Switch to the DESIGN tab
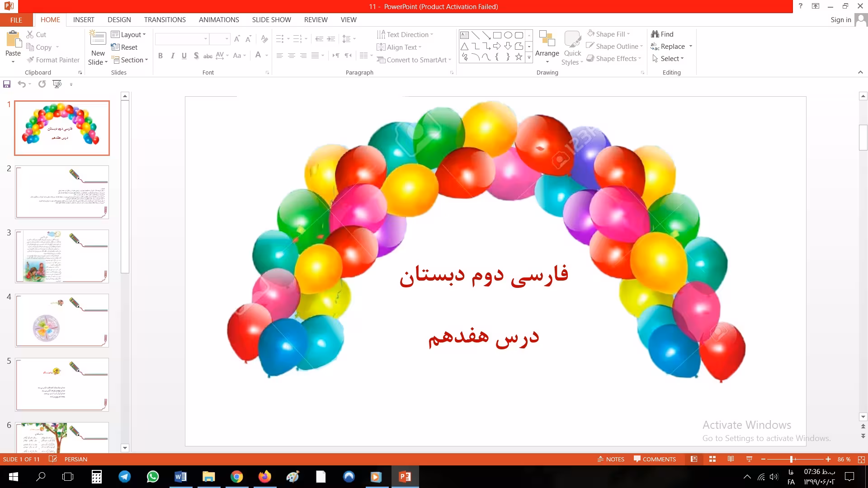Image resolution: width=868 pixels, height=488 pixels. pyautogui.click(x=119, y=20)
